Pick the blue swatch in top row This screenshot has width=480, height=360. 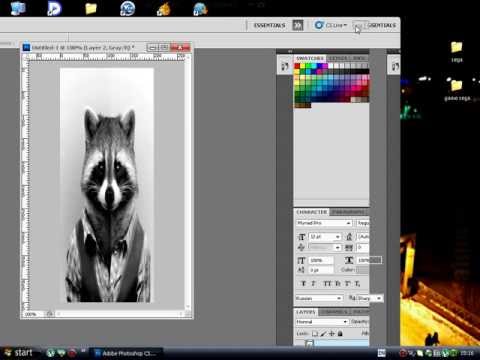click(x=320, y=66)
